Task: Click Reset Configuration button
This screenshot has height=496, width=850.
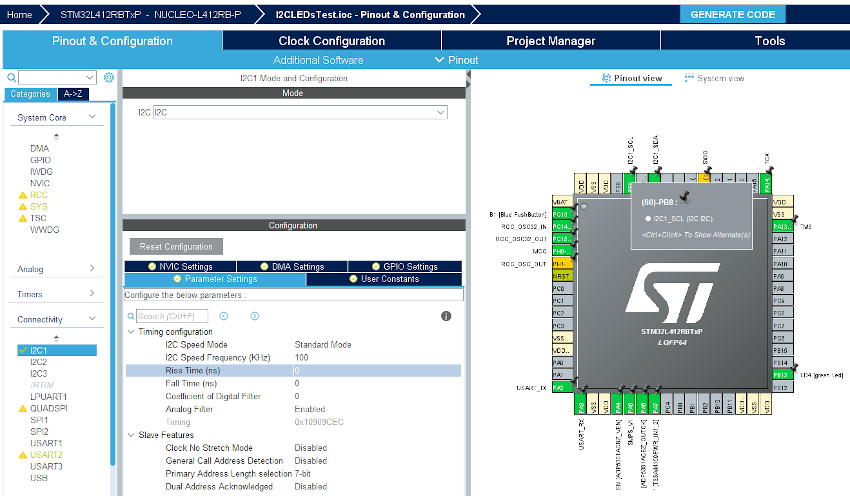Action: (x=176, y=247)
